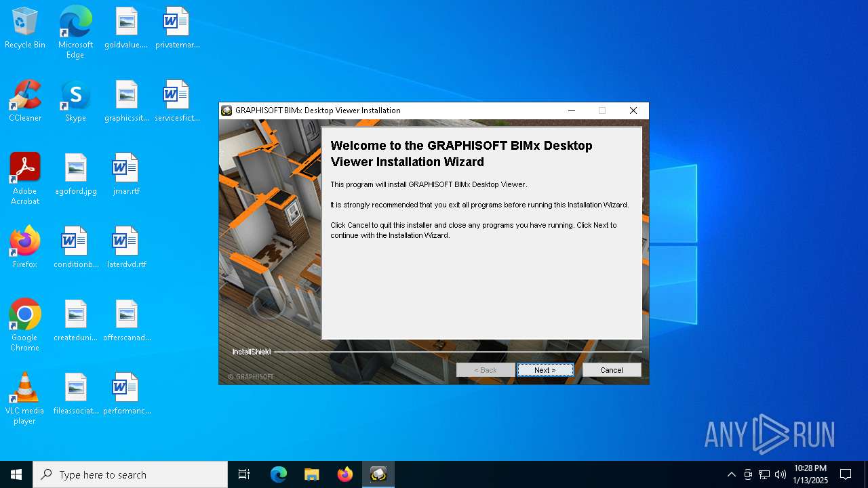The height and width of the screenshot is (488, 868).
Task: Click Next to continue the installation
Action: [x=545, y=370]
